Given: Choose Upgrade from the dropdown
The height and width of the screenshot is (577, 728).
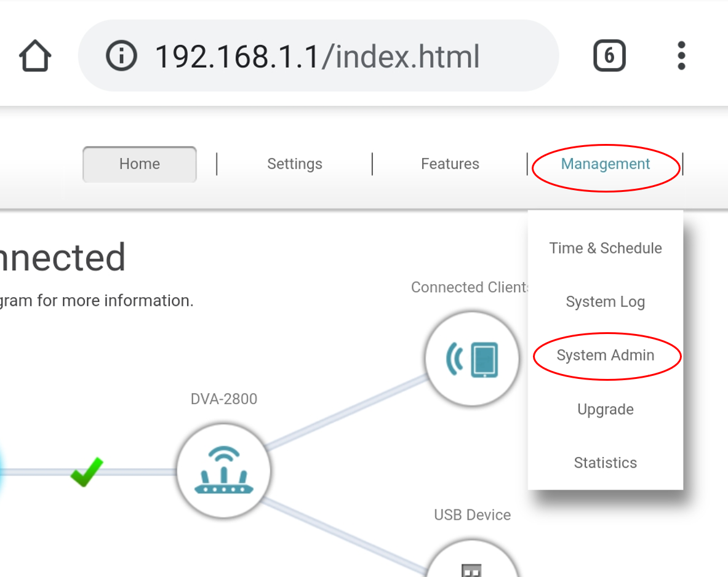Looking at the screenshot, I should coord(606,409).
